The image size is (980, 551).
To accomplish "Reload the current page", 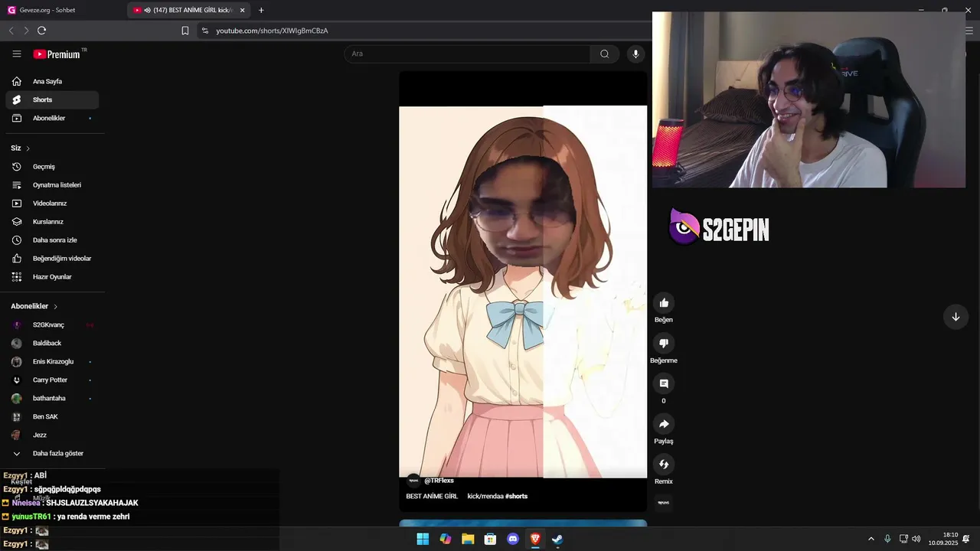I will click(x=41, y=31).
